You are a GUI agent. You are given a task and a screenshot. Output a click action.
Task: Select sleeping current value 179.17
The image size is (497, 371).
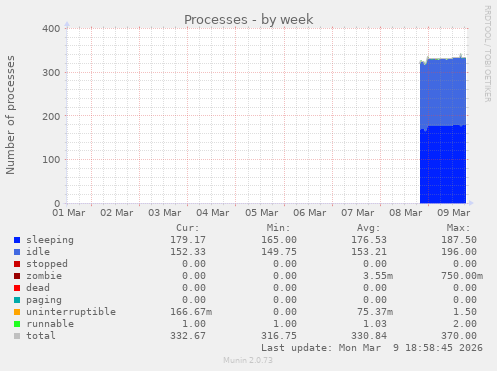pos(188,240)
